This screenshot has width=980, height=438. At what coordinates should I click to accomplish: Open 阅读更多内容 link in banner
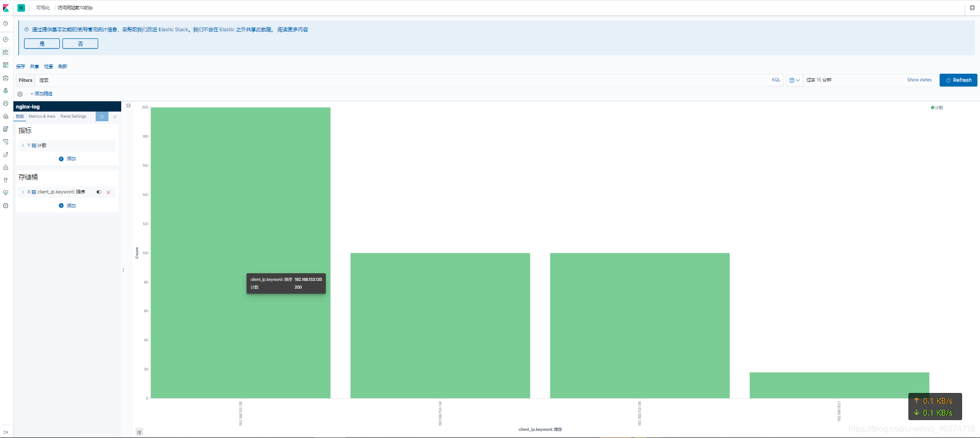pos(293,30)
